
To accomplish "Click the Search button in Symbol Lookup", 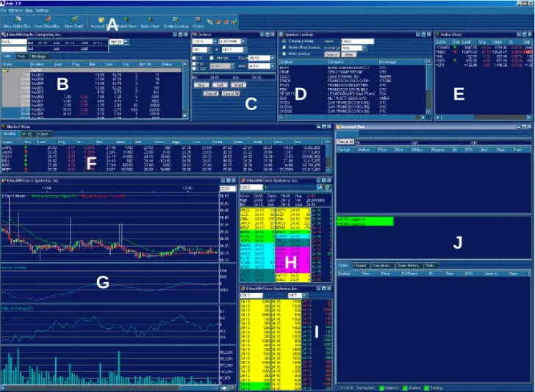I will coord(332,54).
